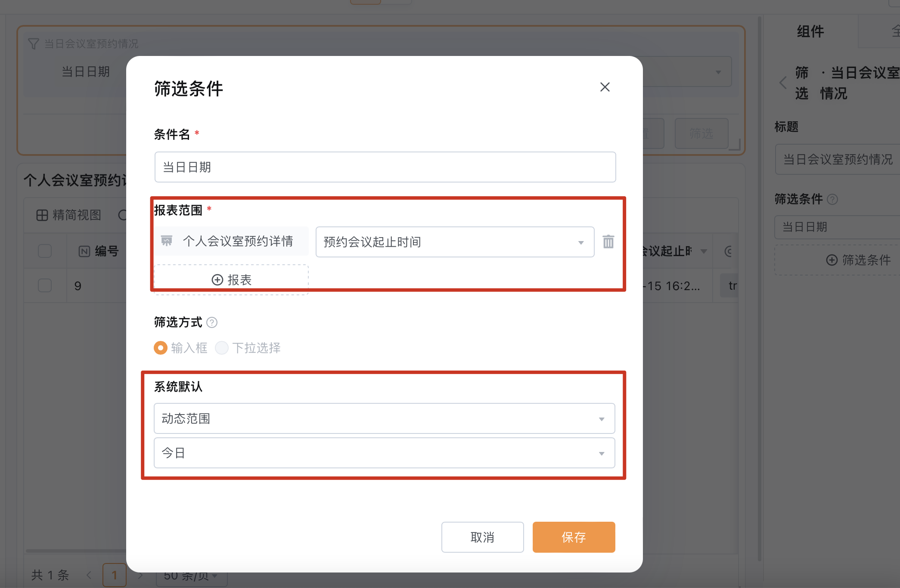Viewport: 900px width, 588px height.
Task: Add a report with the 报表 button
Action: click(x=231, y=280)
